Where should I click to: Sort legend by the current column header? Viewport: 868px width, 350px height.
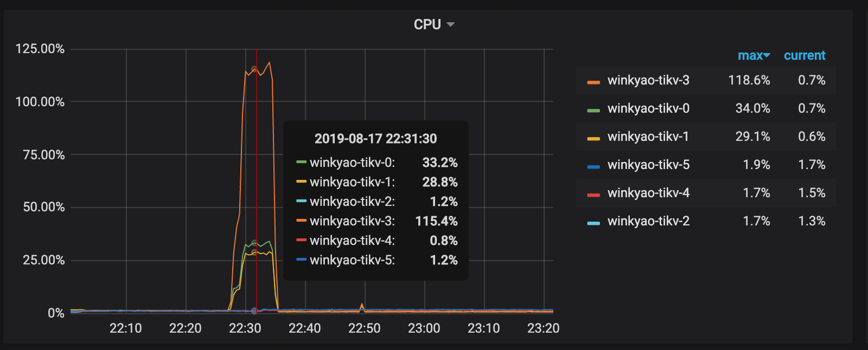[x=805, y=55]
